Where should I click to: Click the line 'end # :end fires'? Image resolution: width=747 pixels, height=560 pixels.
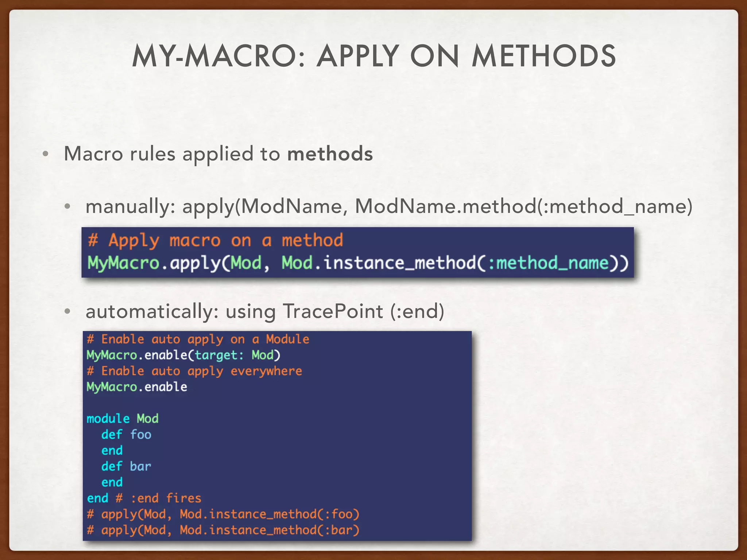pyautogui.click(x=144, y=498)
